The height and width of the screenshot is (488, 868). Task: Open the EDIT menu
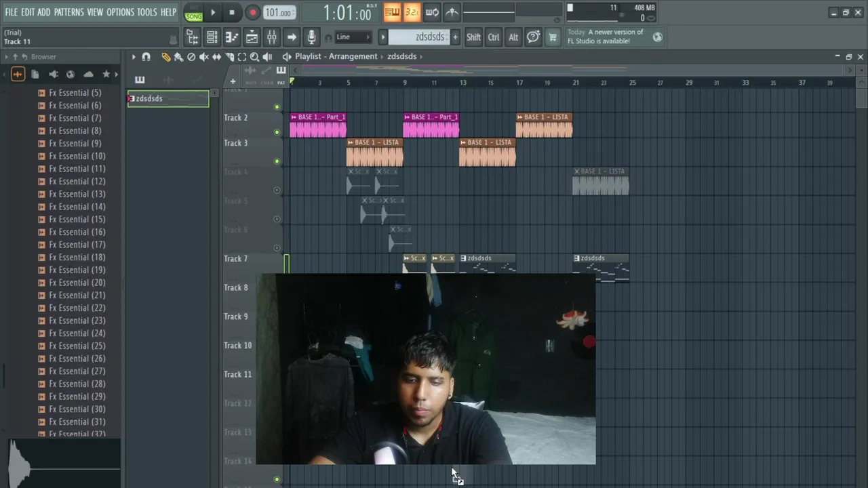28,12
